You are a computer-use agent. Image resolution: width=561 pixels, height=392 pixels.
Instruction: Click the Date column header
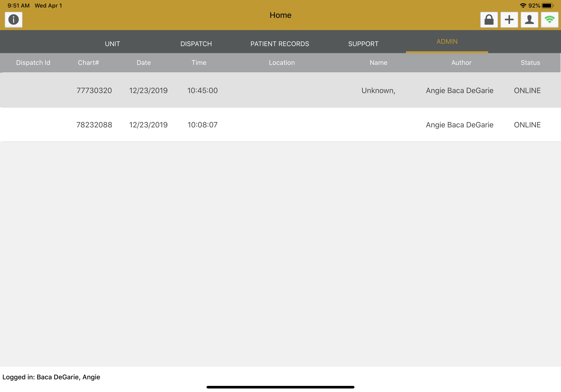(144, 63)
